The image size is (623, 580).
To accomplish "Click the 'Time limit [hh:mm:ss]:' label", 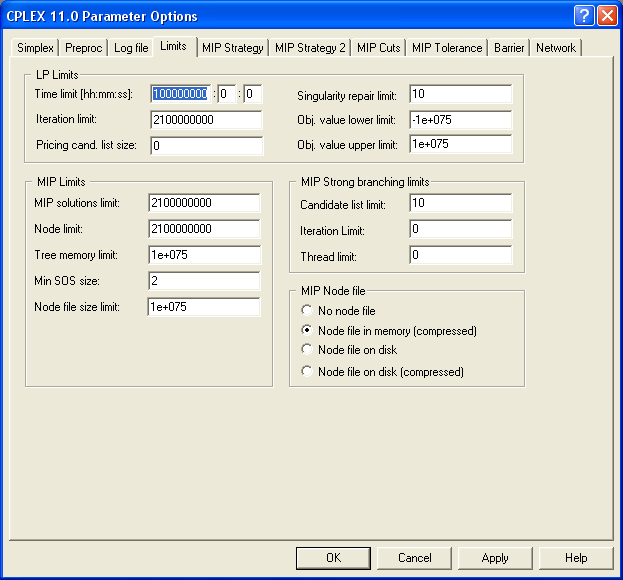I will click(83, 94).
